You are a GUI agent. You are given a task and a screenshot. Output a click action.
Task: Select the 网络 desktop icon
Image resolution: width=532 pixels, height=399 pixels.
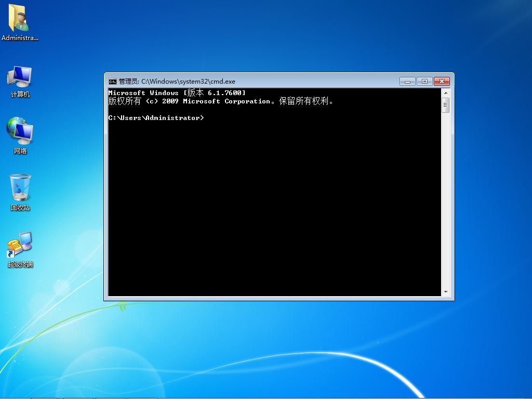tap(20, 136)
